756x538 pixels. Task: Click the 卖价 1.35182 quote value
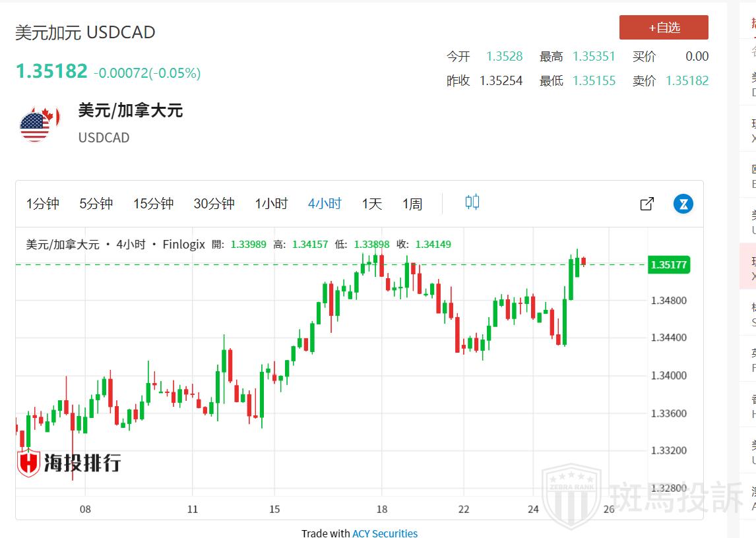[x=687, y=80]
